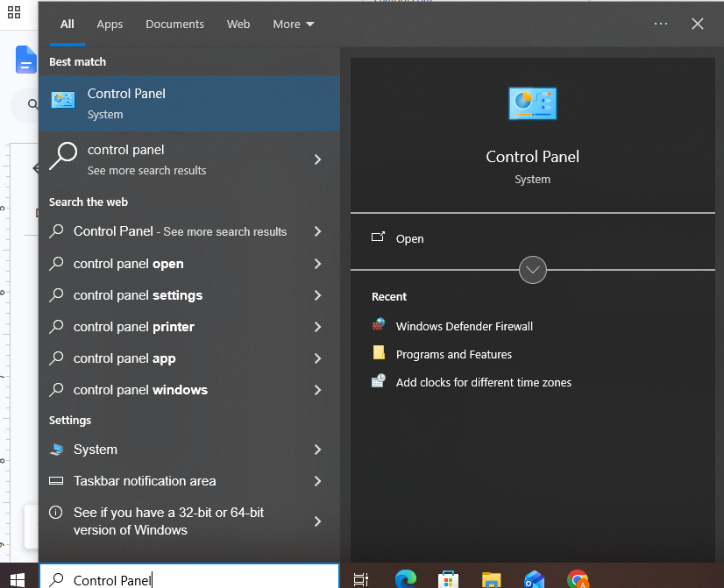Open the Control Panel best match result
Viewport: 724px width, 588px height.
189,103
